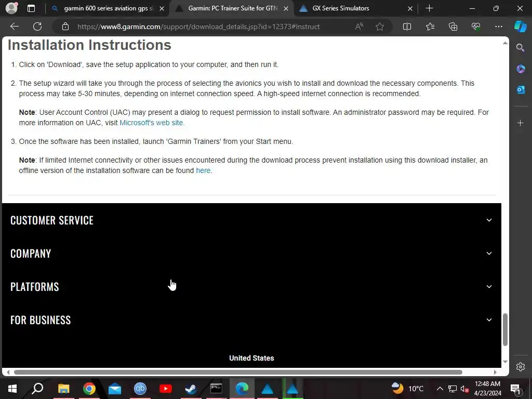Open network status tray icon

coord(453,389)
